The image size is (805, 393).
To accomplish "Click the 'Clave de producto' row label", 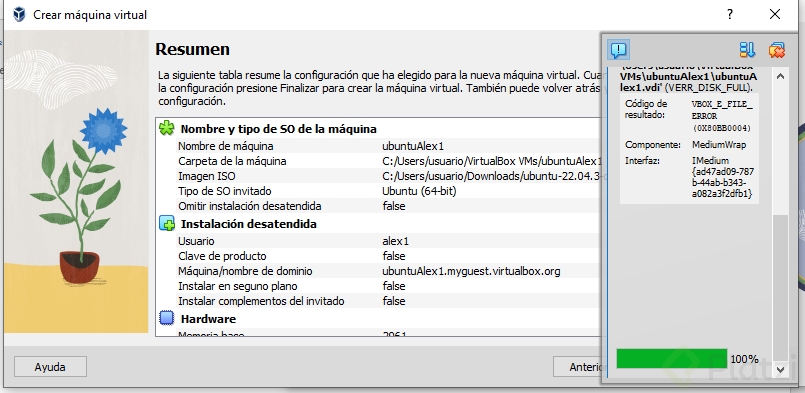I will click(x=222, y=256).
